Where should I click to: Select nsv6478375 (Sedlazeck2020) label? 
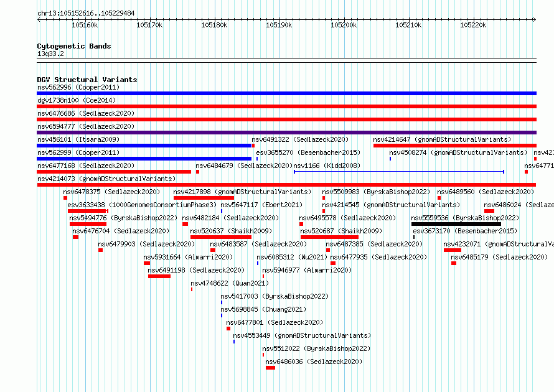click(x=111, y=192)
